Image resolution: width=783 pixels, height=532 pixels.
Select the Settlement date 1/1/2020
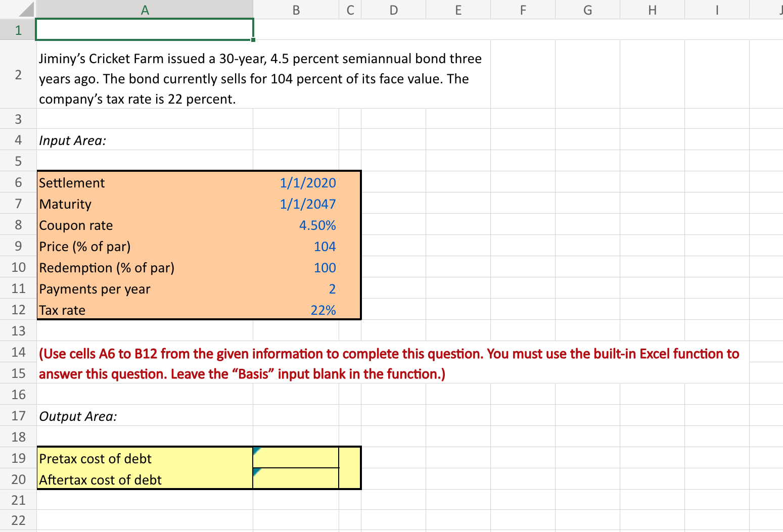tap(296, 182)
